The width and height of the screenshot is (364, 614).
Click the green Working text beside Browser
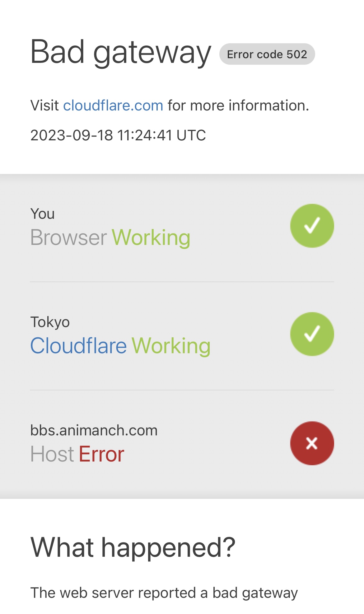pos(151,237)
